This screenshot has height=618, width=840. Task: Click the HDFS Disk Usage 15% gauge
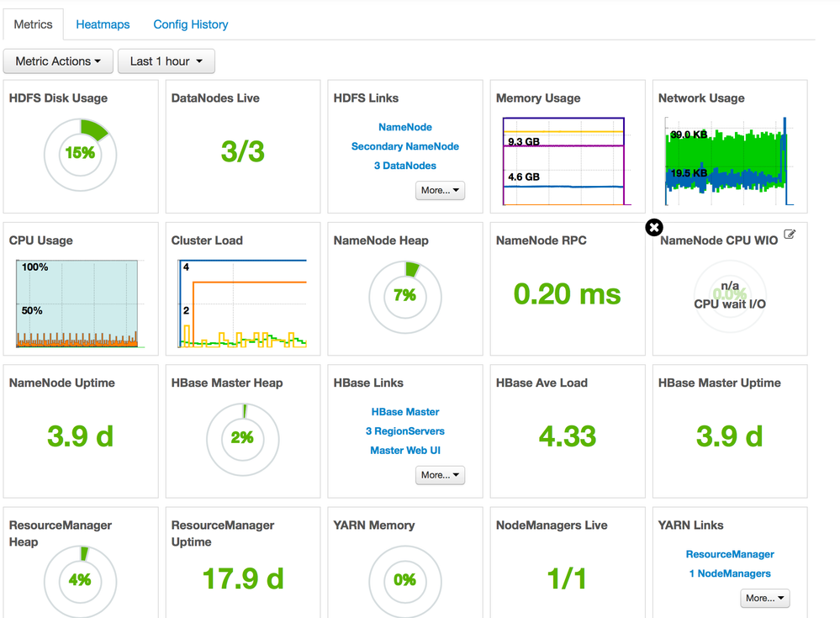(81, 155)
